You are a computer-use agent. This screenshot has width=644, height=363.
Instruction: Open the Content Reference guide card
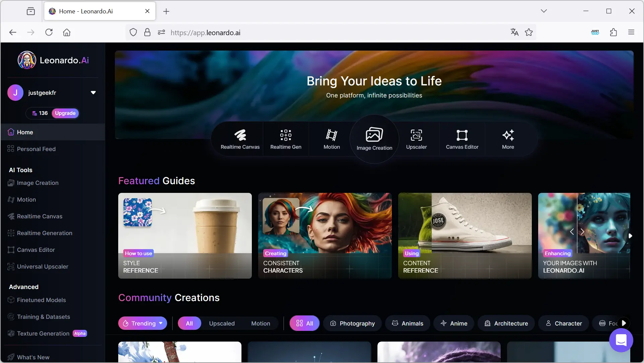(465, 235)
